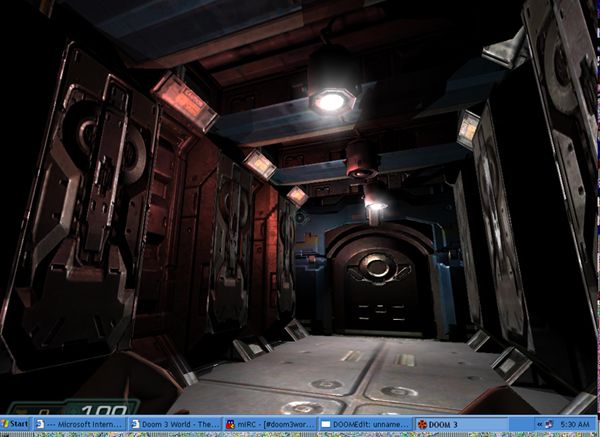This screenshot has height=437, width=600.
Task: Switch to Microsoft Internet Explorer taskbar window
Action: pos(80,424)
